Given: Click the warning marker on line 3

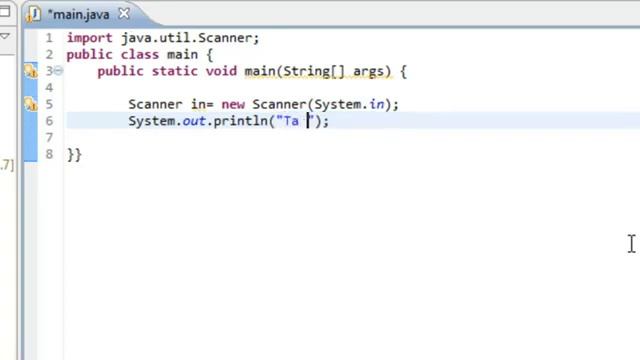Looking at the screenshot, I should point(31,71).
